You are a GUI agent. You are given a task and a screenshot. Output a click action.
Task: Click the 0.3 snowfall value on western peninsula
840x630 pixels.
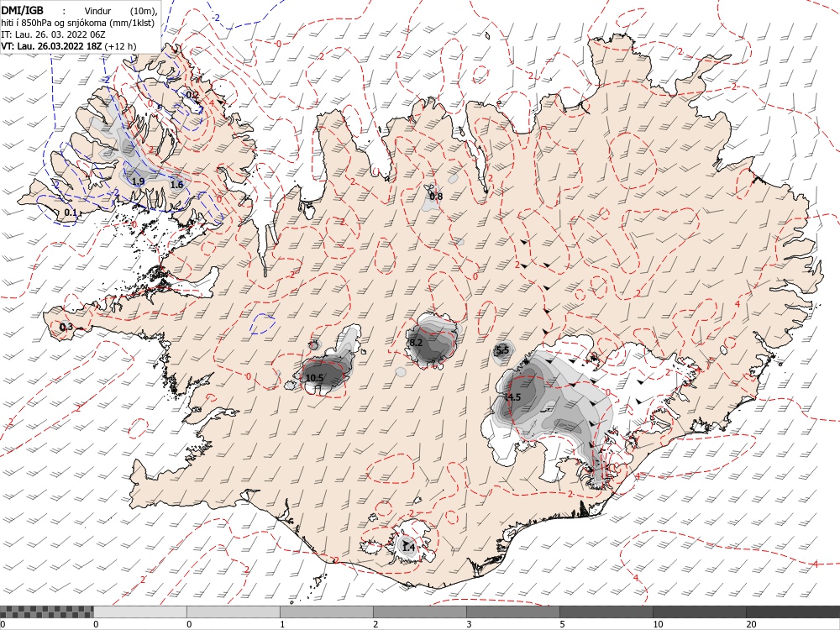coord(66,327)
